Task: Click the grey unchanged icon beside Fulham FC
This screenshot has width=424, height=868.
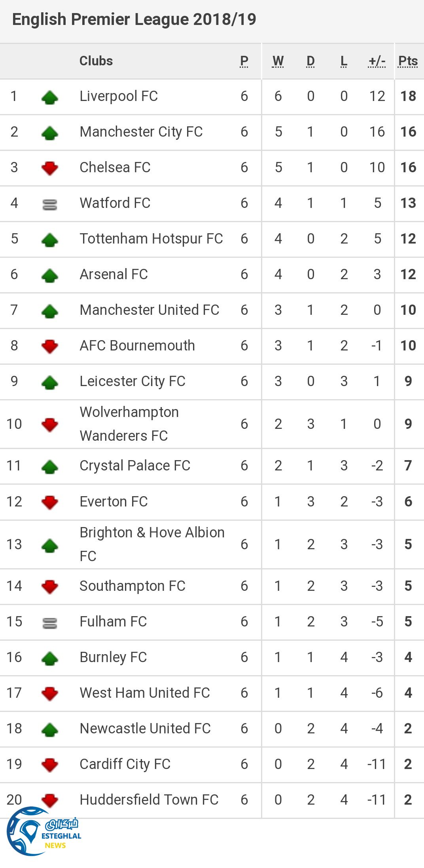Action: [50, 623]
